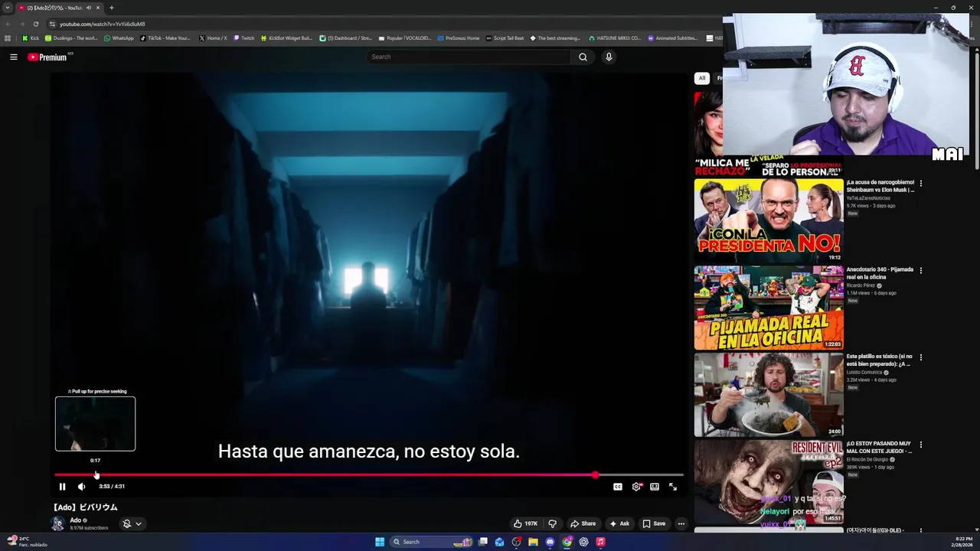
Task: Open a new browser tab with plus
Action: coord(111,8)
